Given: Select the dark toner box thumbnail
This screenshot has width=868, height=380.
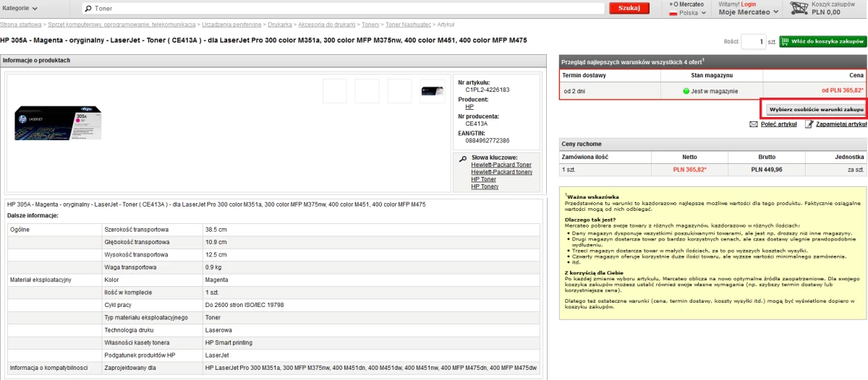Looking at the screenshot, I should coord(433,91).
